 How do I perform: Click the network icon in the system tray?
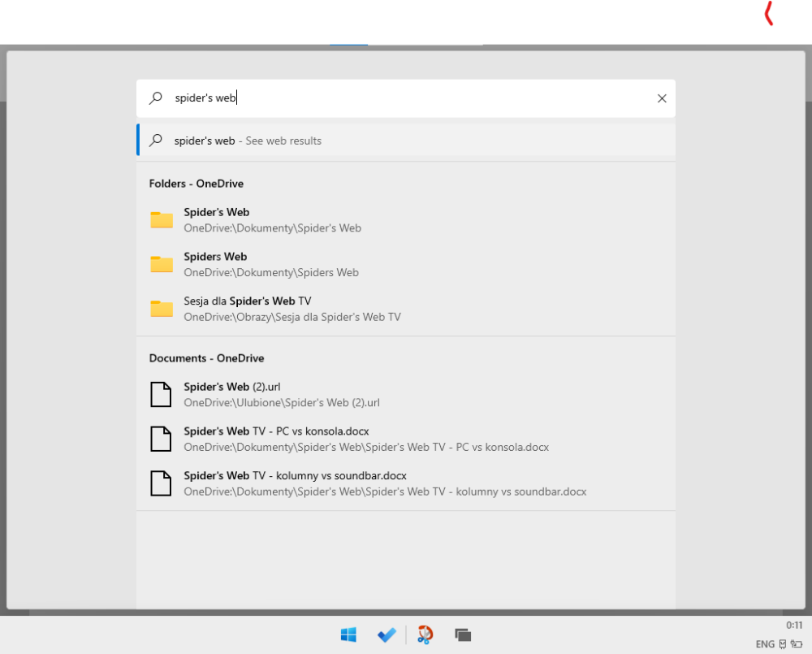pyautogui.click(x=783, y=644)
